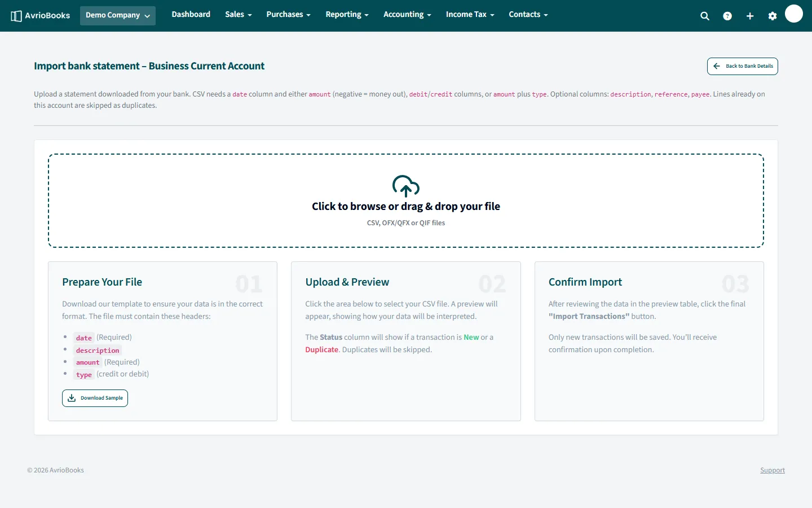Download the sample CSV template

coord(95,398)
